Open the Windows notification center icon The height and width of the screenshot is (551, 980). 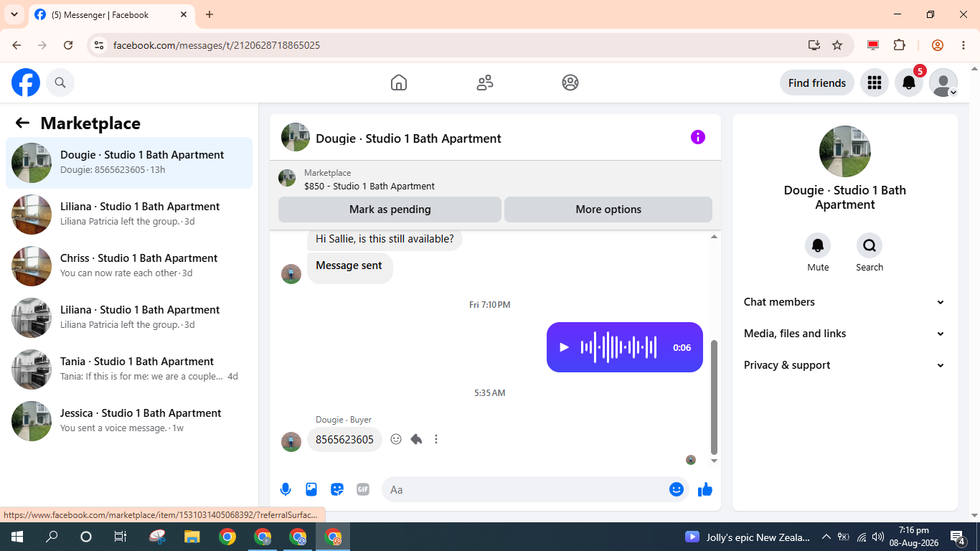pyautogui.click(x=958, y=537)
